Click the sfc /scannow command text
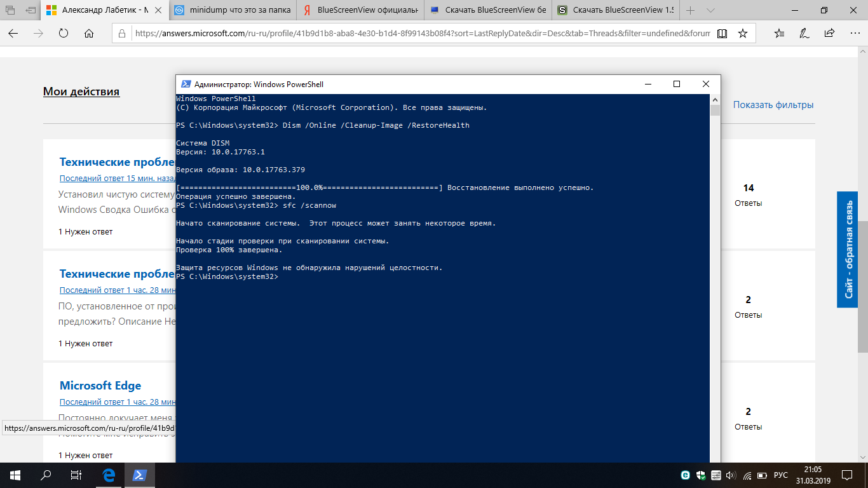This screenshot has width=868, height=488. 309,206
